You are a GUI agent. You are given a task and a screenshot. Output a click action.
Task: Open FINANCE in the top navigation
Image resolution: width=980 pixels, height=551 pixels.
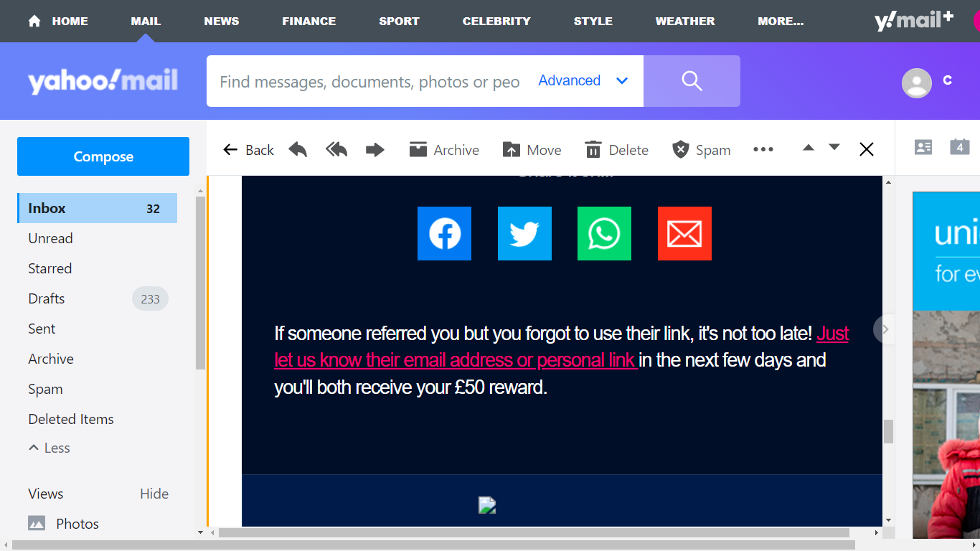click(x=309, y=21)
